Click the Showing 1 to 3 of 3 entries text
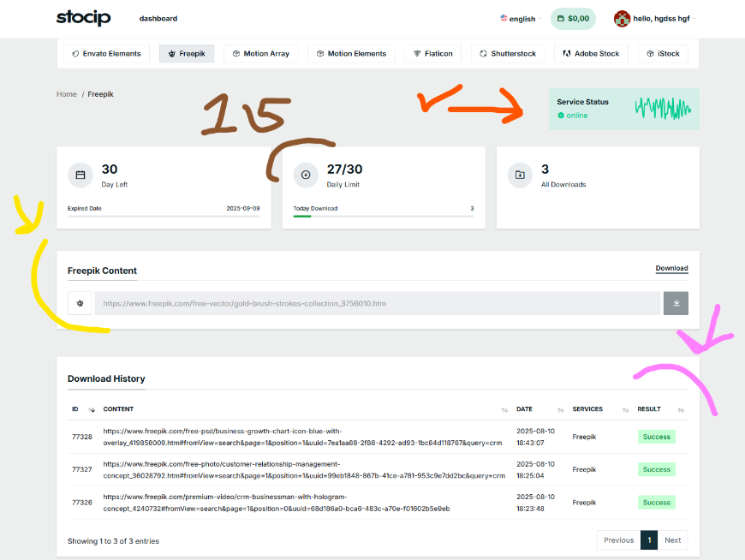The image size is (745, 560). (x=113, y=541)
